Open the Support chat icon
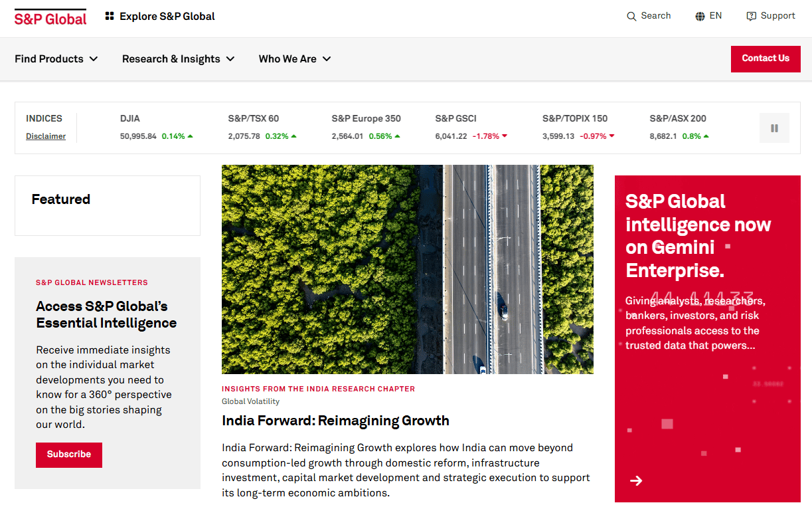The image size is (812, 509). 751,16
